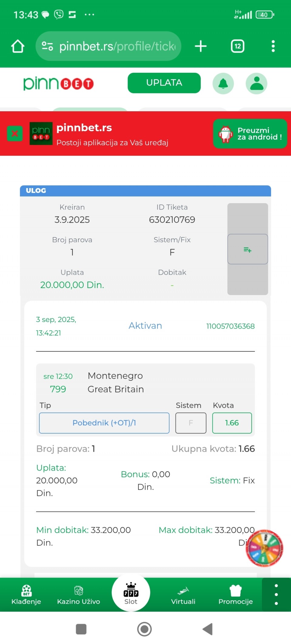Screen dimensions: 291x644
Task: Expand the bottom navigation more-options dots
Action: [x=276, y=594]
